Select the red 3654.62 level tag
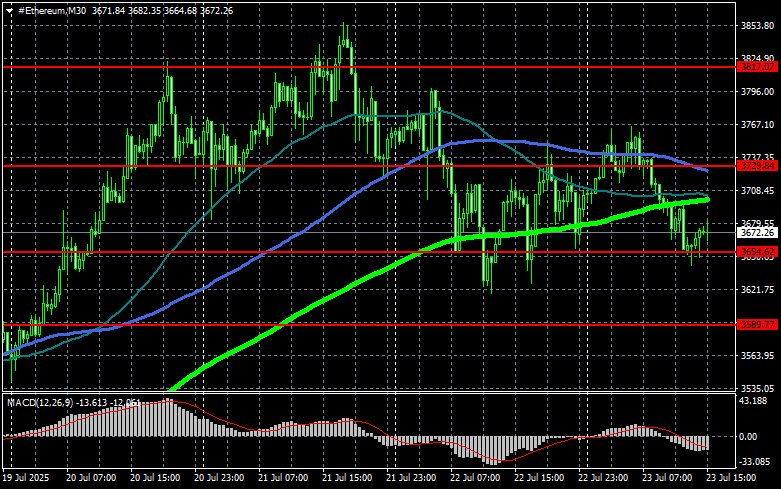 pos(757,251)
